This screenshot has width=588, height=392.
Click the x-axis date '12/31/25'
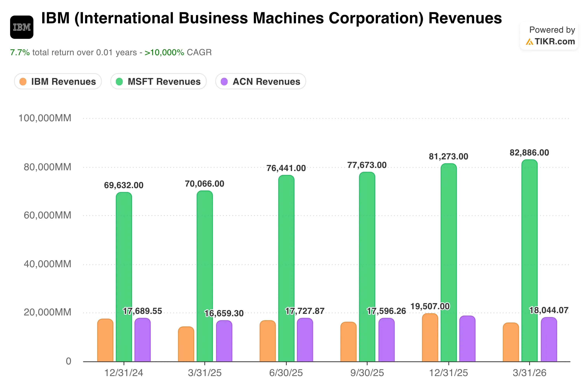448,373
